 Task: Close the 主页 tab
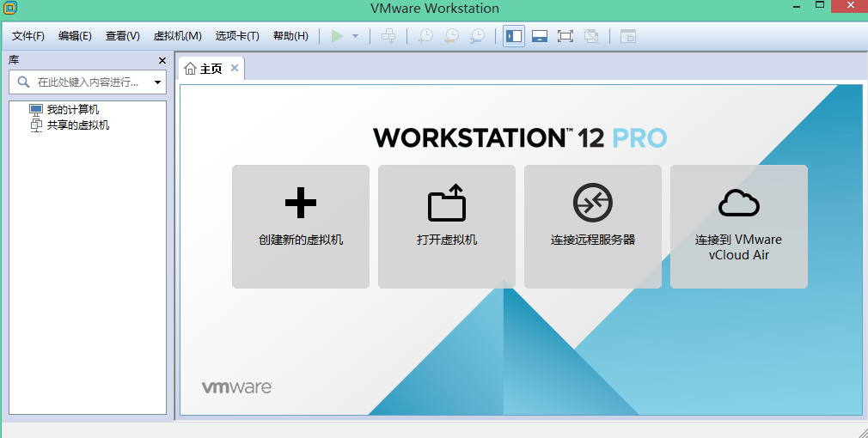pos(235,68)
